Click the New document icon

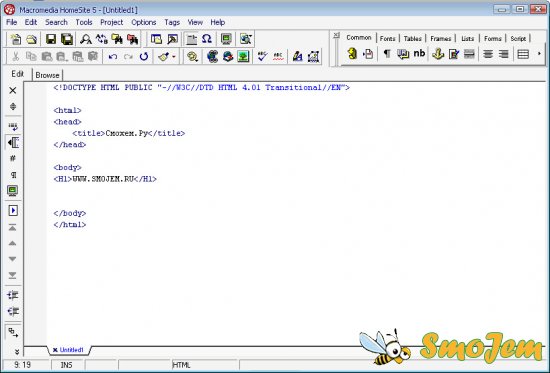tap(15, 39)
